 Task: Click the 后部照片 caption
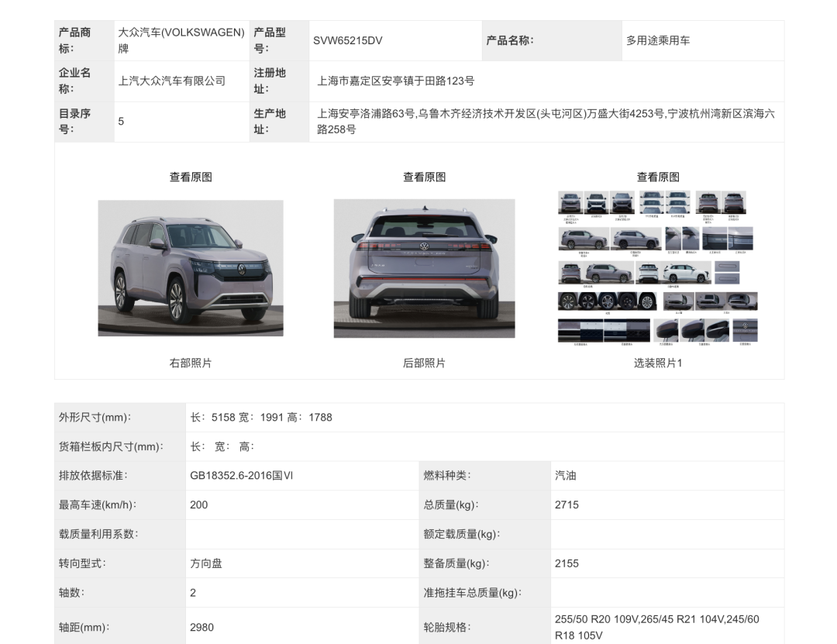click(425, 363)
